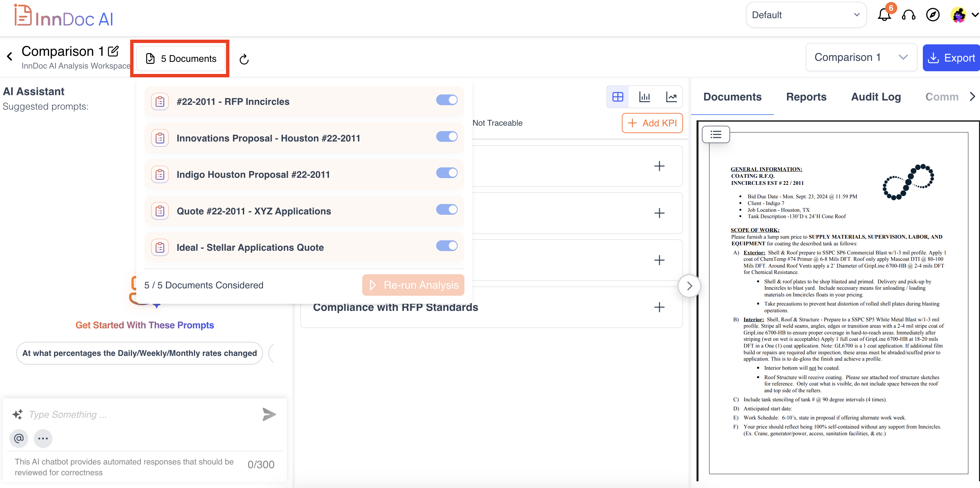Disable Indigo Houston Proposal #22-2011 toggle
This screenshot has height=488, width=980.
[447, 173]
